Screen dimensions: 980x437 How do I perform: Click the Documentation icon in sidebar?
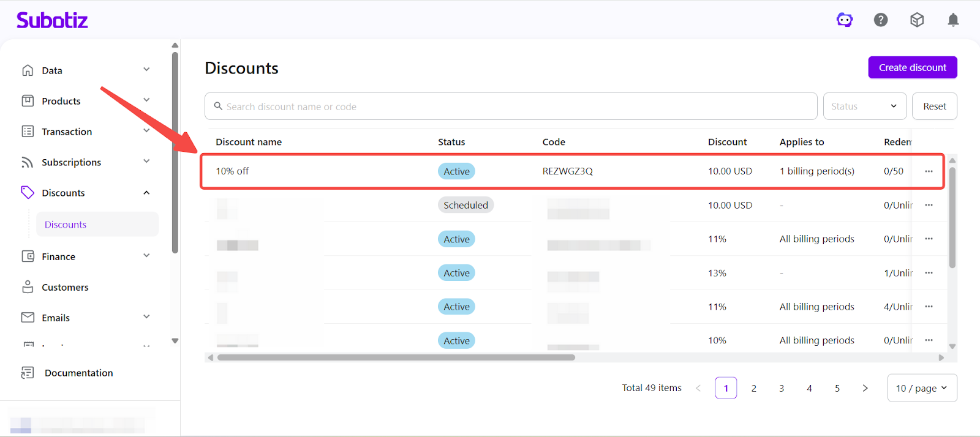click(x=28, y=373)
